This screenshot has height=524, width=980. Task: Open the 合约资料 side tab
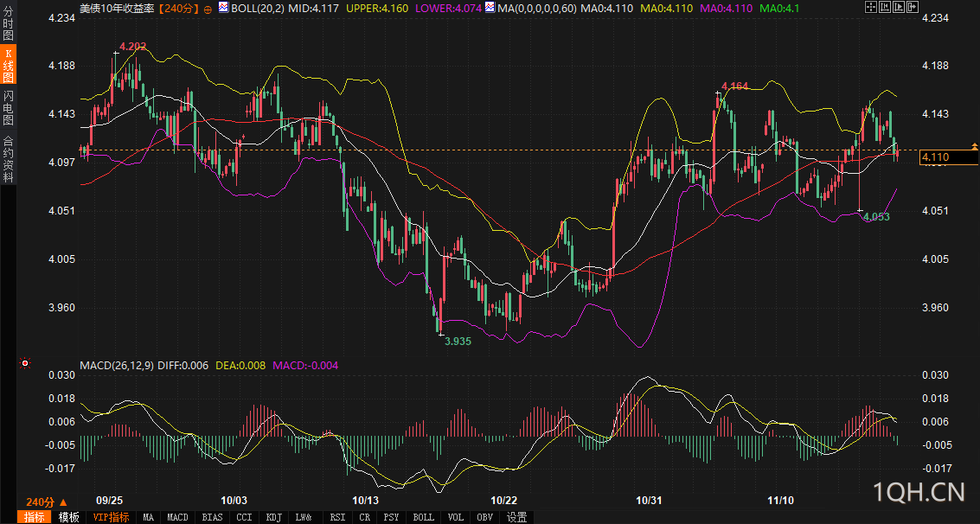(x=9, y=159)
